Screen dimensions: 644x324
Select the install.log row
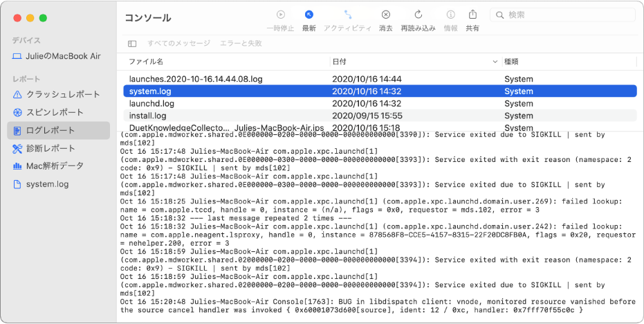pyautogui.click(x=380, y=116)
